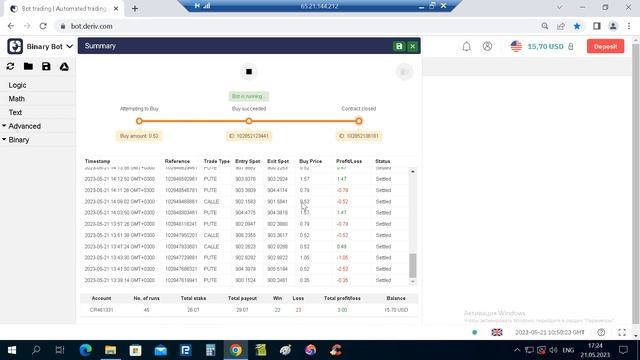Click the balance value 15.70 USD in summary
This screenshot has height=360, width=640.
[396, 310]
